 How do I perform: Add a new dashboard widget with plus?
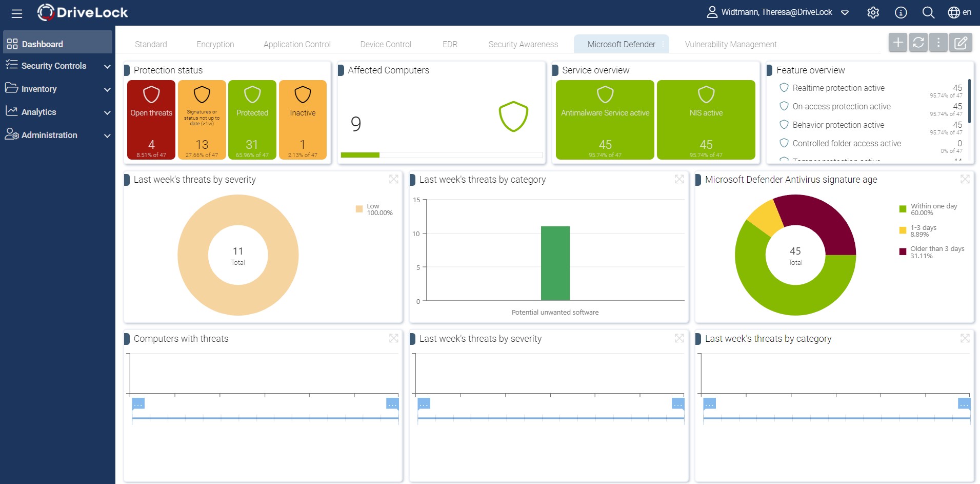pos(898,42)
